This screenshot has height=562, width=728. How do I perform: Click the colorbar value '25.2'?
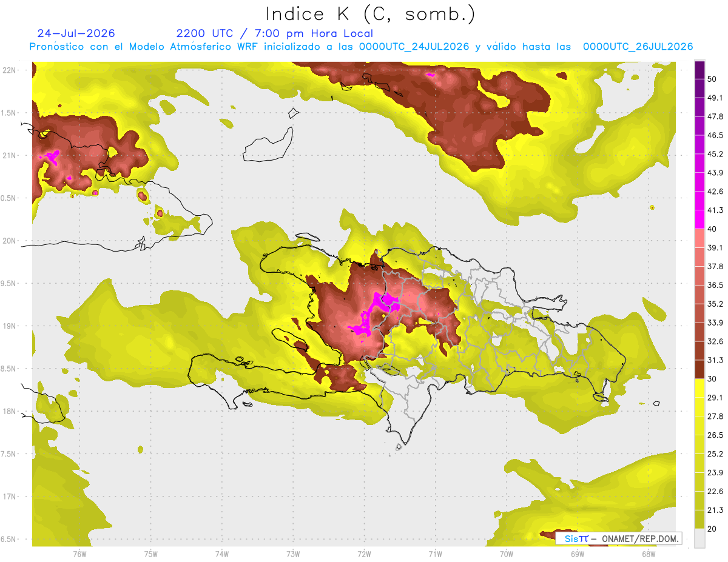pyautogui.click(x=714, y=454)
